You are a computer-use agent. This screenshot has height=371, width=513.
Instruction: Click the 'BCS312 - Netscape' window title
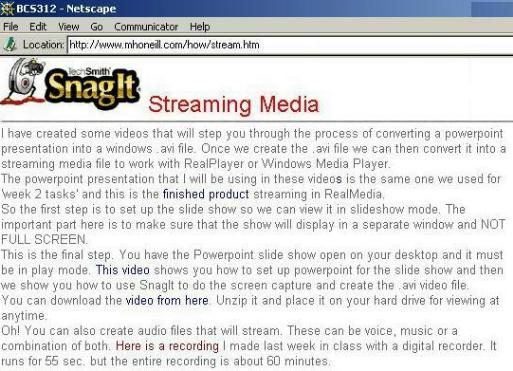(66, 8)
